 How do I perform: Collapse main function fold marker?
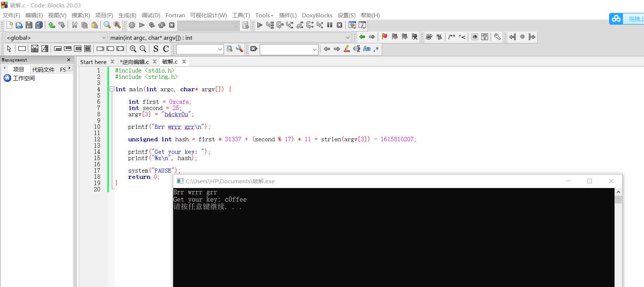coord(112,89)
